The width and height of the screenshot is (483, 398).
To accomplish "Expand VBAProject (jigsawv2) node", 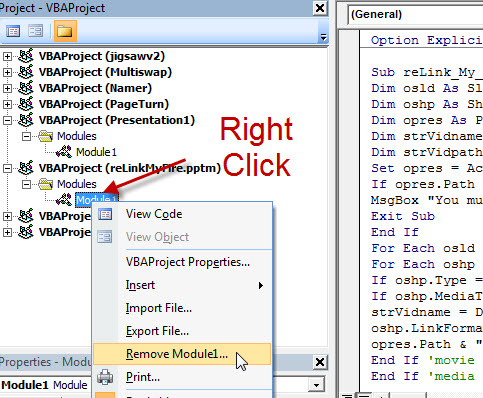I will (7, 56).
